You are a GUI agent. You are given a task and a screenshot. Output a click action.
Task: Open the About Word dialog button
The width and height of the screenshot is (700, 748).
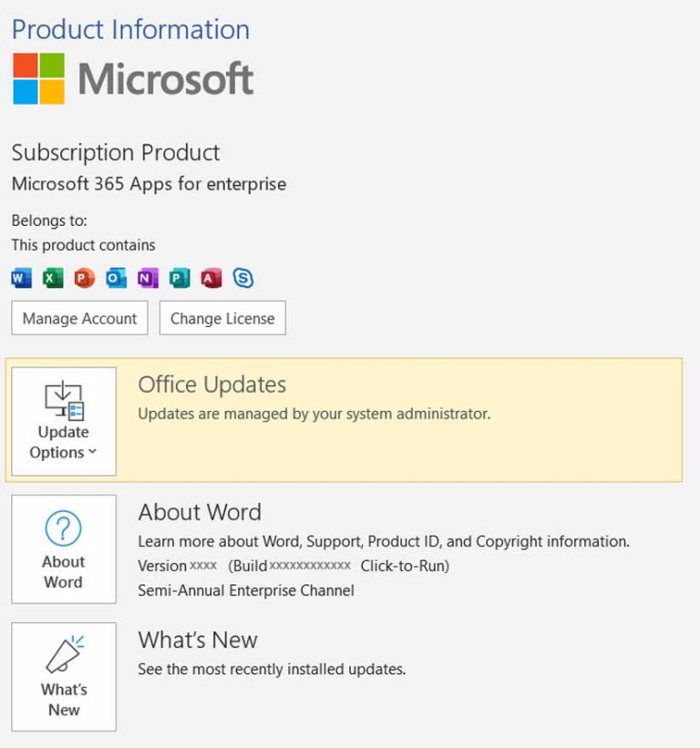[x=64, y=549]
